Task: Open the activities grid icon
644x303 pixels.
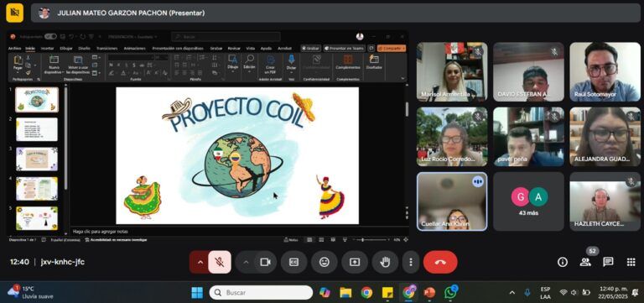Action: click(631, 263)
